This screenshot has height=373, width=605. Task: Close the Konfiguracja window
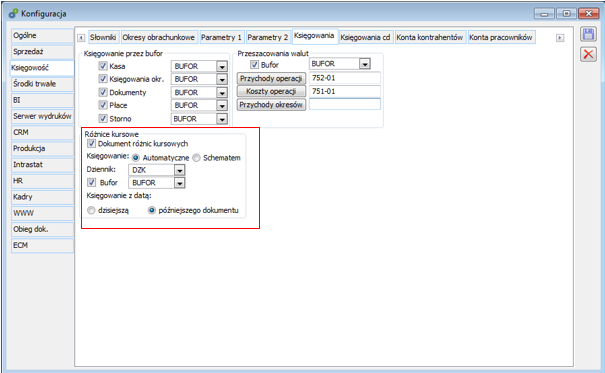coord(589,14)
